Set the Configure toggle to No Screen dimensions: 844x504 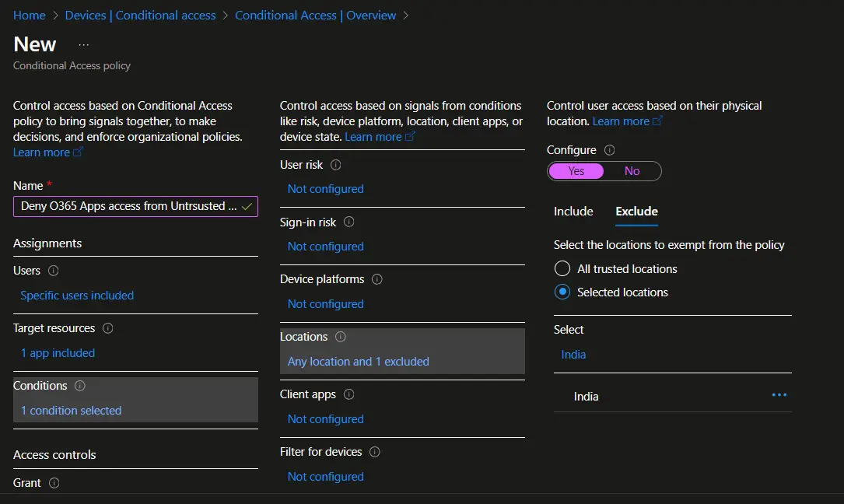(632, 171)
